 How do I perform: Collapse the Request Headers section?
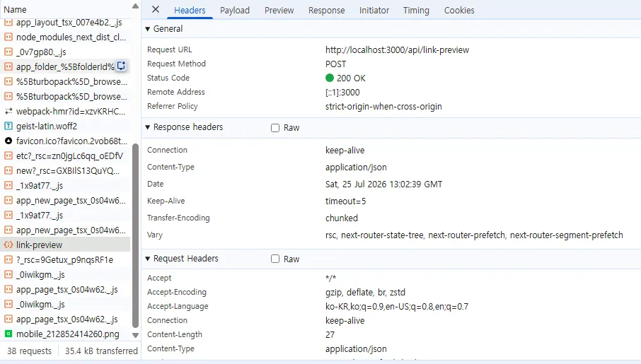(148, 259)
